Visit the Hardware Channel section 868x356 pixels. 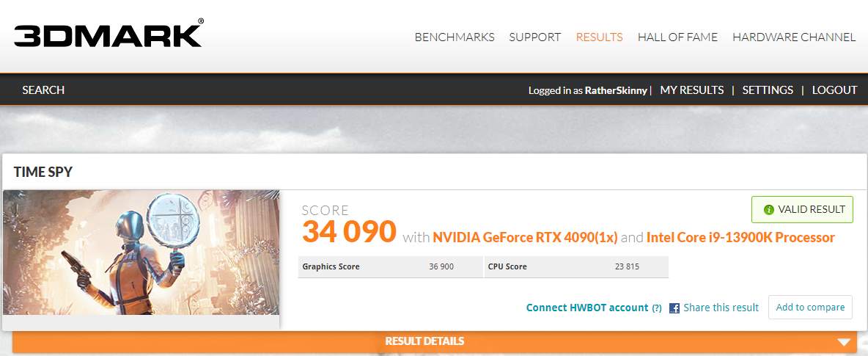(794, 37)
